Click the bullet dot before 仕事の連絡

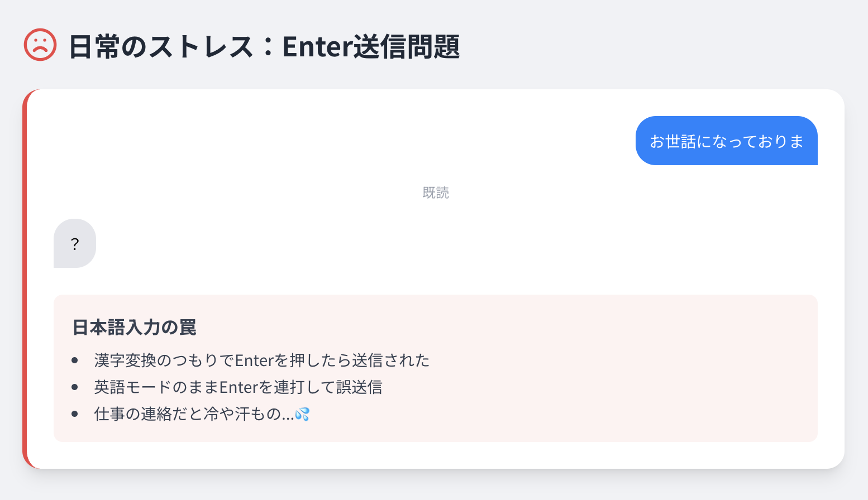[x=75, y=414]
